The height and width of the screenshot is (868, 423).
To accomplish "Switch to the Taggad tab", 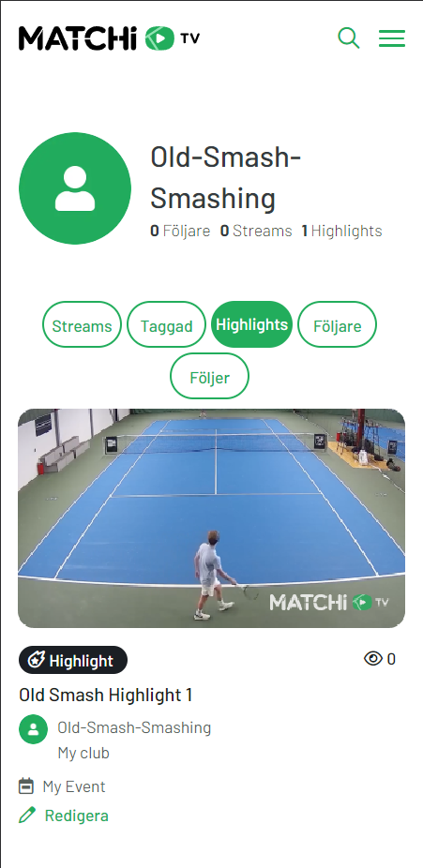I will 166,324.
